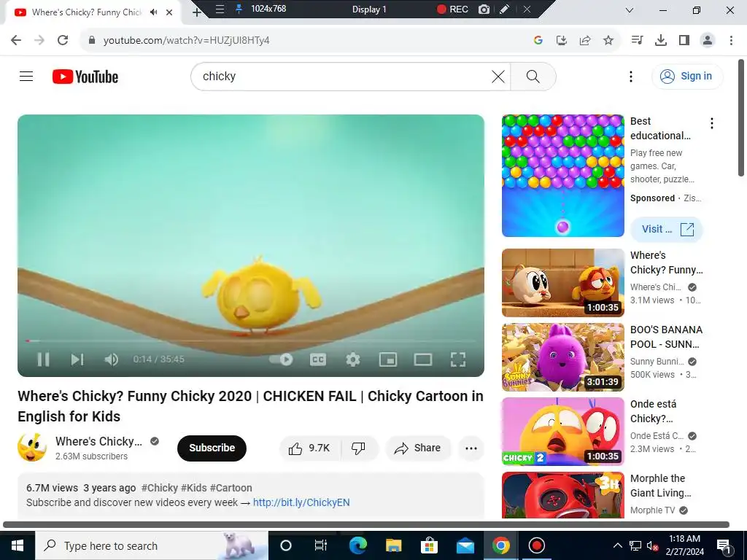Open the YouTube hamburger guide menu
Screen dimensions: 747x560
[26, 76]
